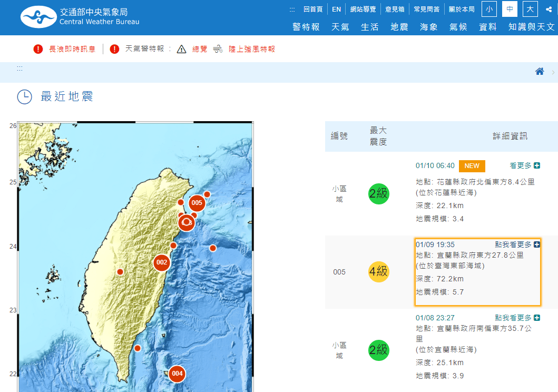Set font size to small with 小
Viewport: 558px width, 392px height.
(489, 9)
